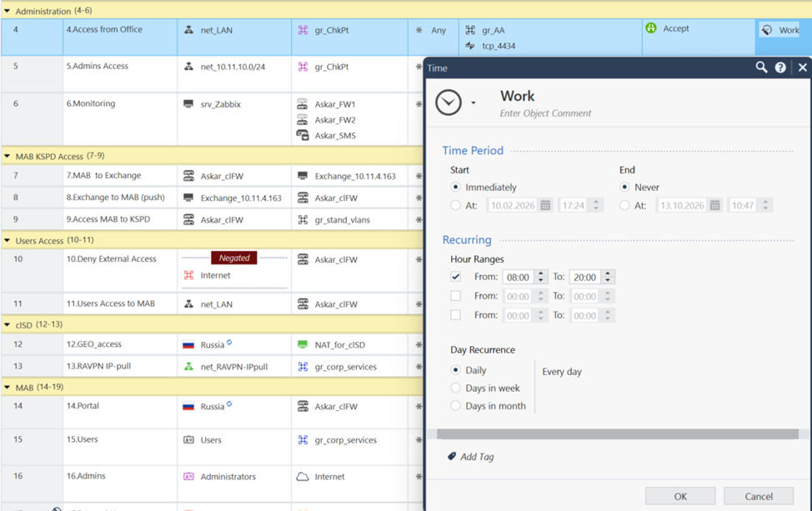The image size is (812, 511).
Task: Click the horizontal scrollbar in Time dialog
Action: (x=617, y=433)
